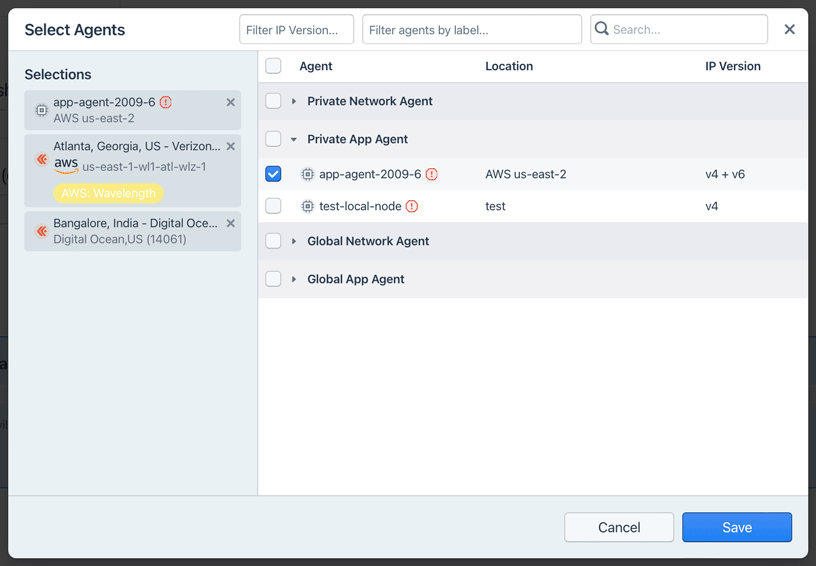The width and height of the screenshot is (816, 566).
Task: Click the Private App Agent group label
Action: point(358,139)
